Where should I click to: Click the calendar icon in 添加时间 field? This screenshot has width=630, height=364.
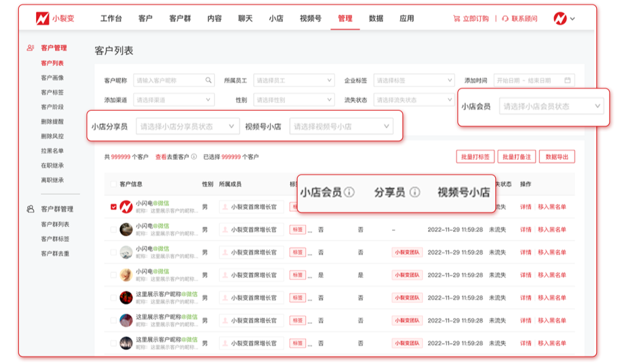pyautogui.click(x=567, y=80)
